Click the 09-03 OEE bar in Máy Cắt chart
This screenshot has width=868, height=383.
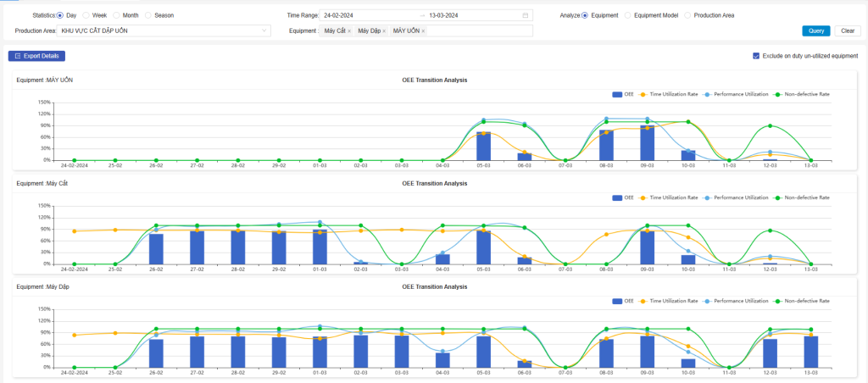click(x=647, y=247)
